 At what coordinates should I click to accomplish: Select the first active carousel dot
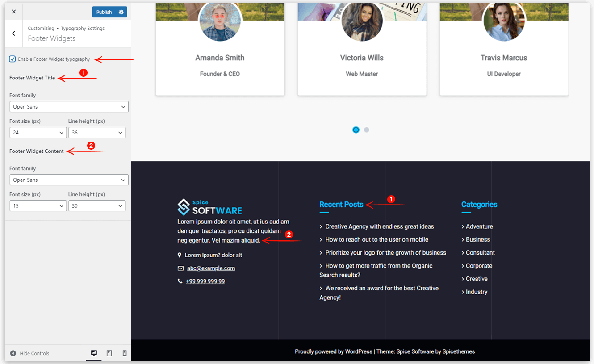click(x=356, y=130)
